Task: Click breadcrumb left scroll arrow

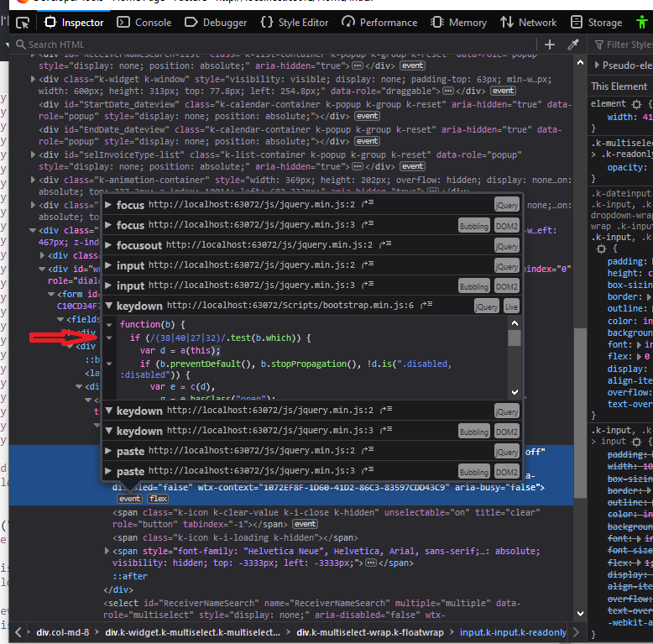Action: (x=18, y=632)
